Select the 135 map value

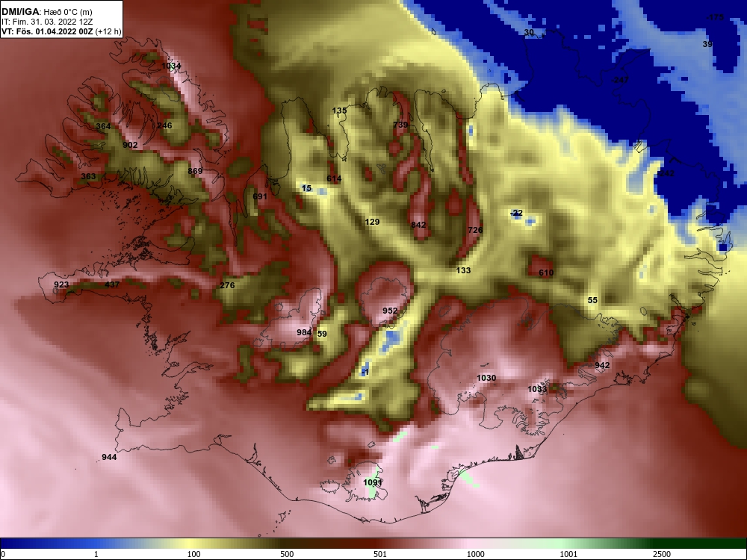coord(339,111)
